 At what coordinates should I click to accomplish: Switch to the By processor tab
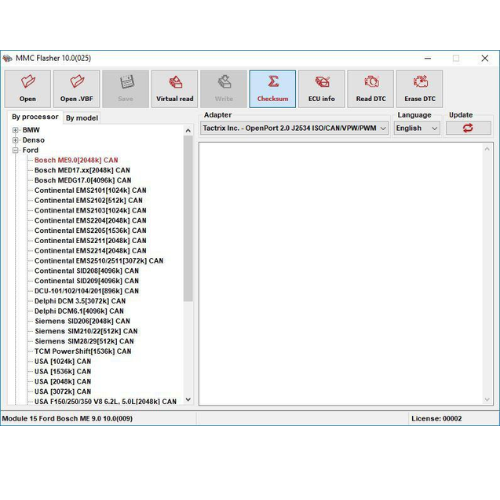[35, 117]
